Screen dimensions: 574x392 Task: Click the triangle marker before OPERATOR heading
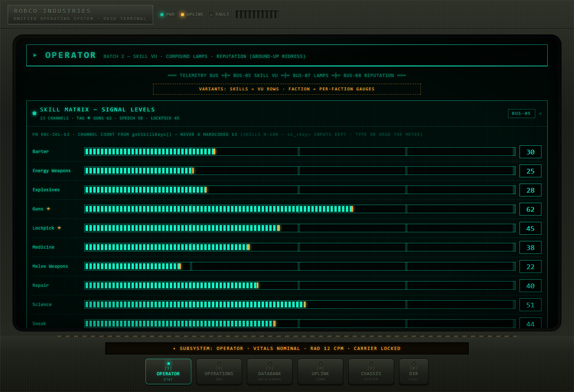35,55
